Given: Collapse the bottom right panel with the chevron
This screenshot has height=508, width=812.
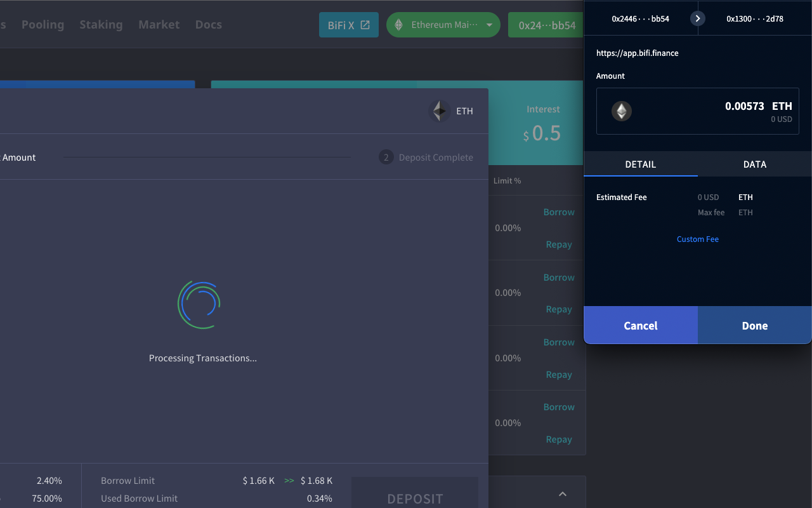Looking at the screenshot, I should point(562,493).
